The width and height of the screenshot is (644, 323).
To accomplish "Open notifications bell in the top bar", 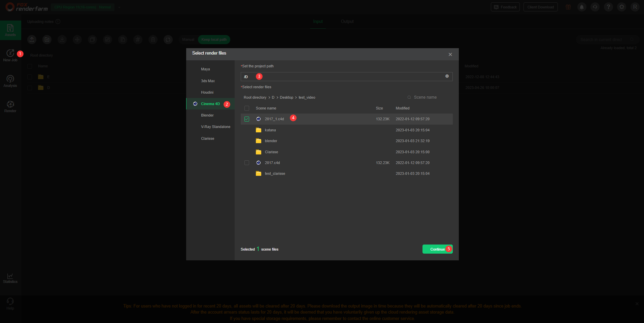I will [x=582, y=7].
